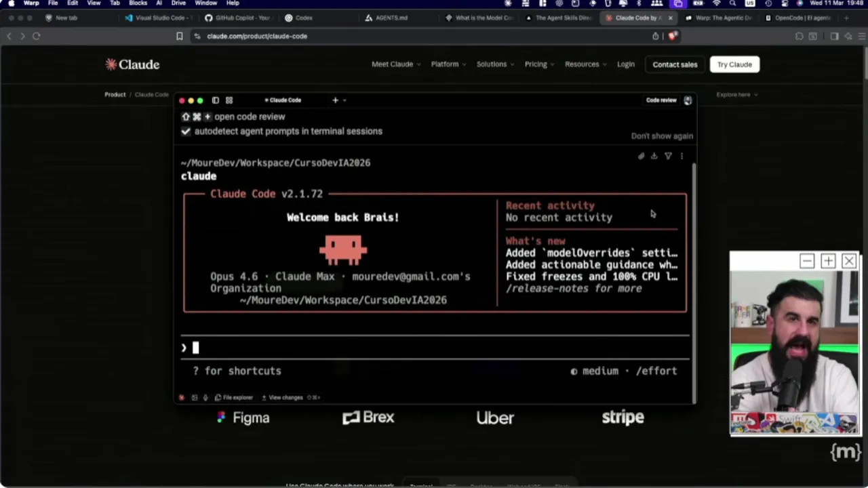Click the Contact sales button
This screenshot has height=488, width=868.
pos(675,64)
